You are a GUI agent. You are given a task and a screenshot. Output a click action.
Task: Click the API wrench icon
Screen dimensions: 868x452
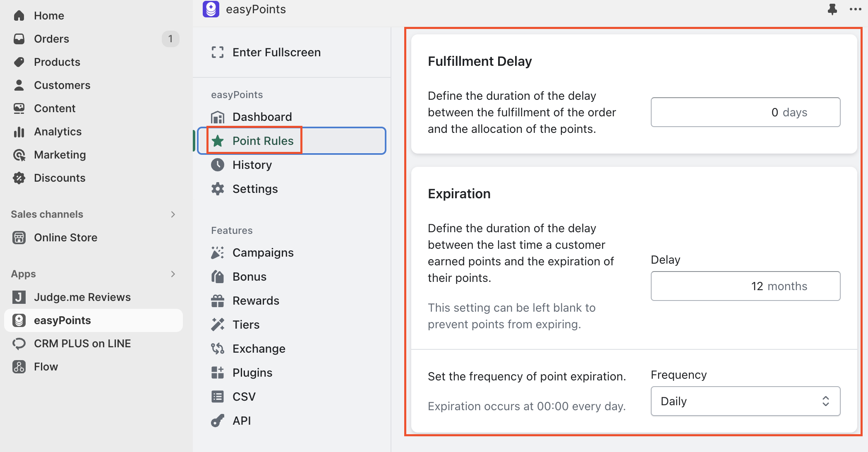pos(218,421)
